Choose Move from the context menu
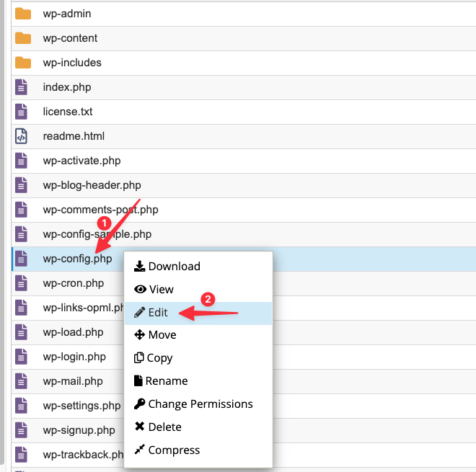This screenshot has height=472, width=476. coord(198,335)
